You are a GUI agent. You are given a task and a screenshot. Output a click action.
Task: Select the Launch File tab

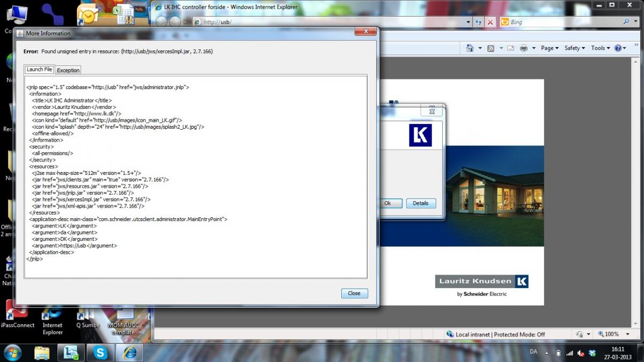pyautogui.click(x=39, y=70)
